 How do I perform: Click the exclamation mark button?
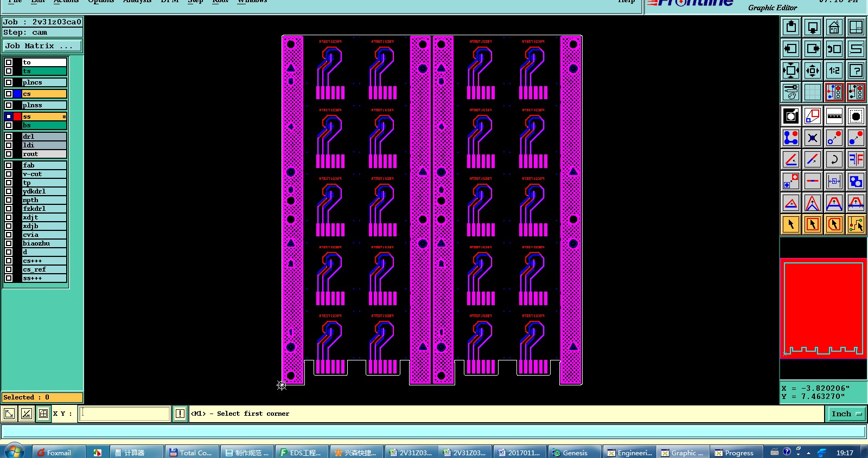point(180,414)
